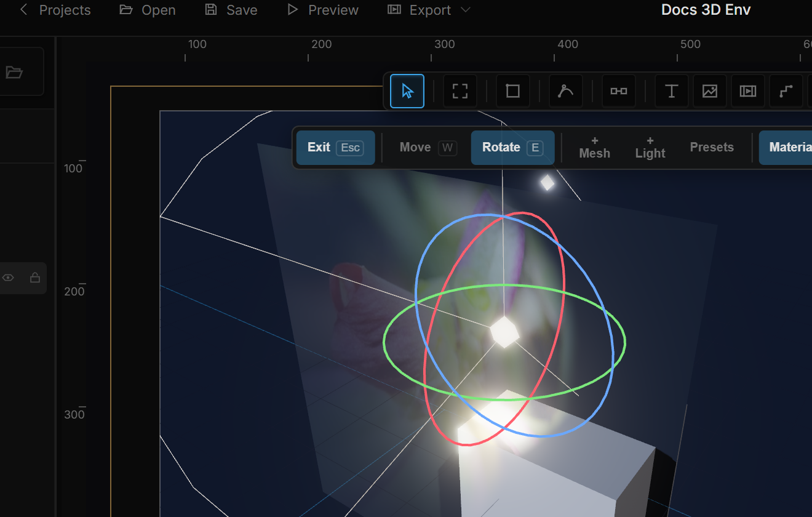Viewport: 812px width, 517px height.
Task: Click Open in the top bar
Action: tap(148, 10)
